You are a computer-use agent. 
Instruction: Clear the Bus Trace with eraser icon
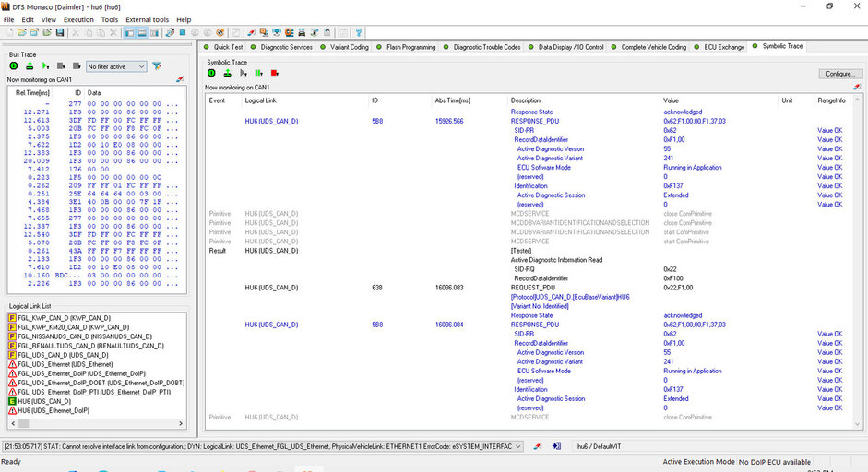[x=180, y=80]
